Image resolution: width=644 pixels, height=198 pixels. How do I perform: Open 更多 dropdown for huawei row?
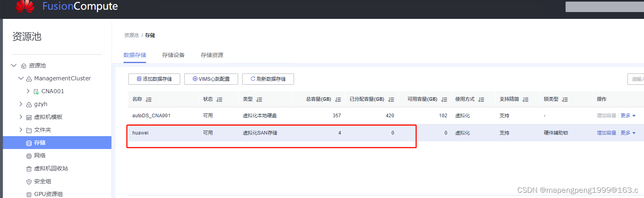[x=628, y=133]
